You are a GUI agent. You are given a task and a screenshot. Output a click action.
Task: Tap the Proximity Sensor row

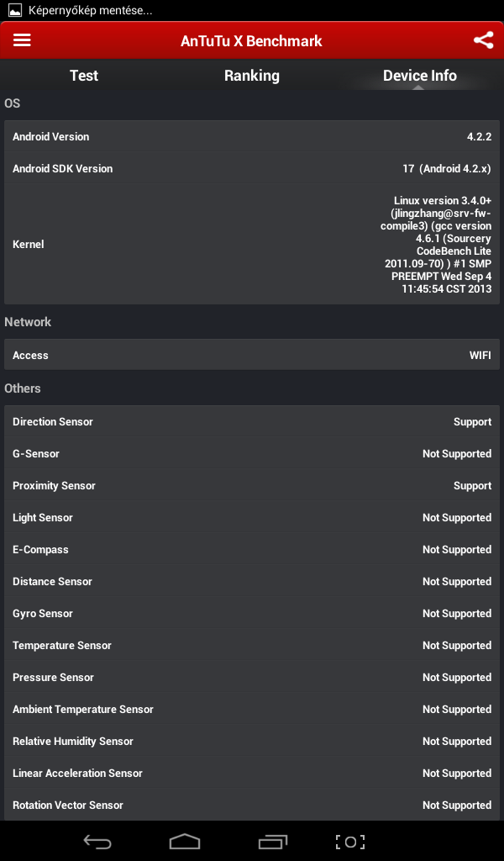252,486
